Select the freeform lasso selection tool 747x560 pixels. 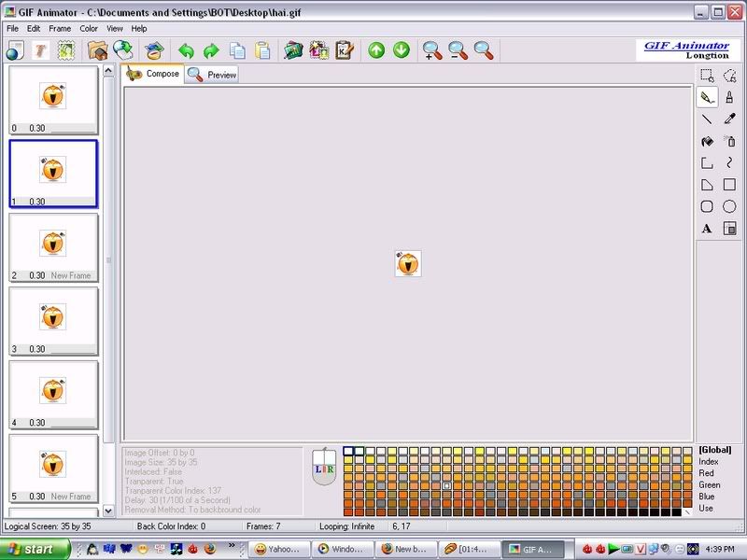[729, 76]
